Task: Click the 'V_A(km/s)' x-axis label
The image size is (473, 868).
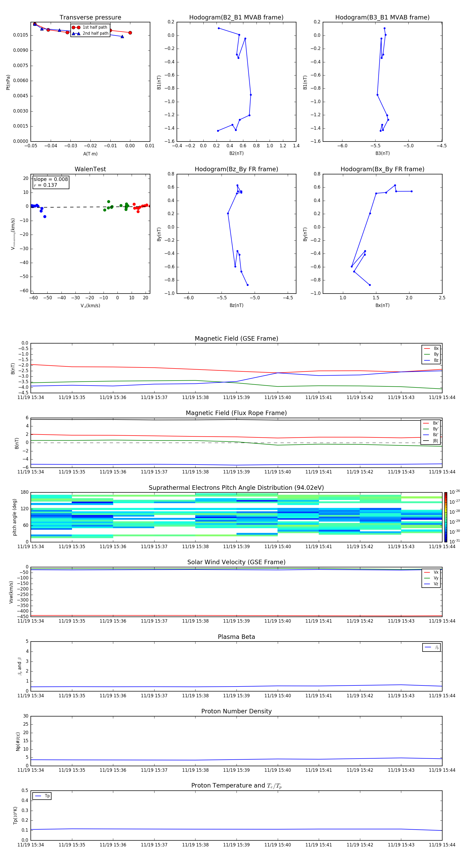Action: click(90, 306)
